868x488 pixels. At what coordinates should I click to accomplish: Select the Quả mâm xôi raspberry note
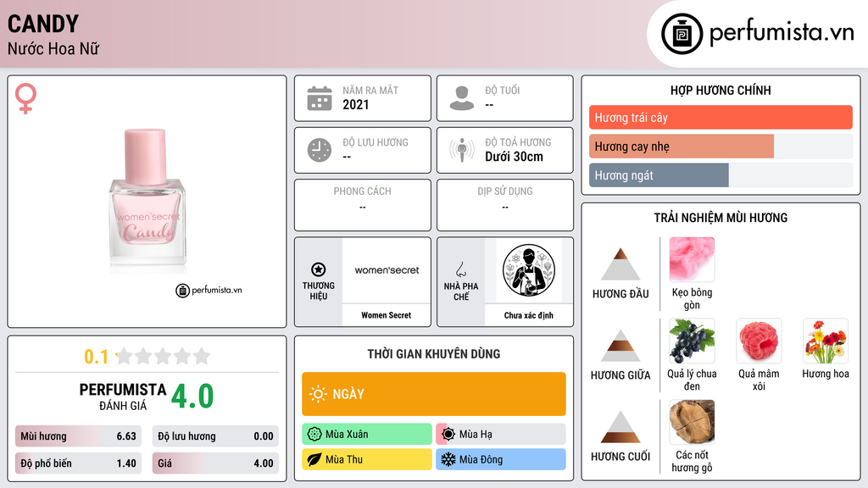(x=759, y=341)
